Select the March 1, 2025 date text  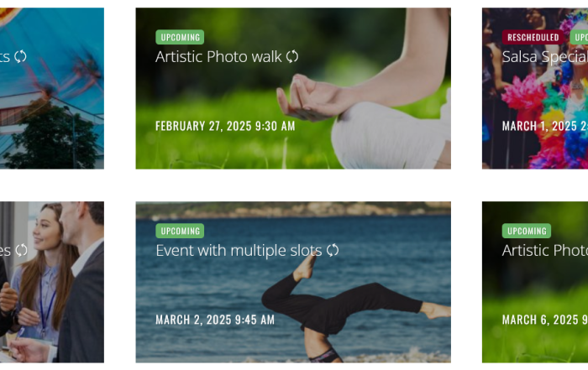click(x=545, y=126)
